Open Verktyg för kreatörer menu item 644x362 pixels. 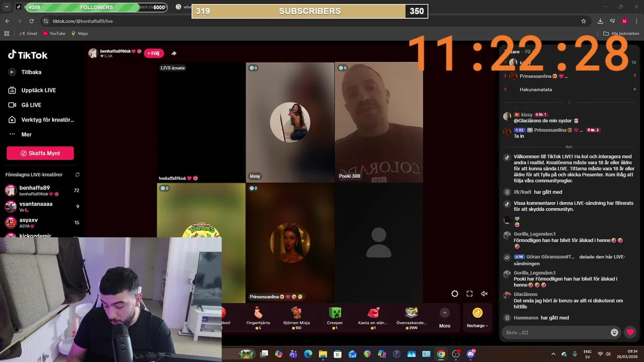coord(41,120)
